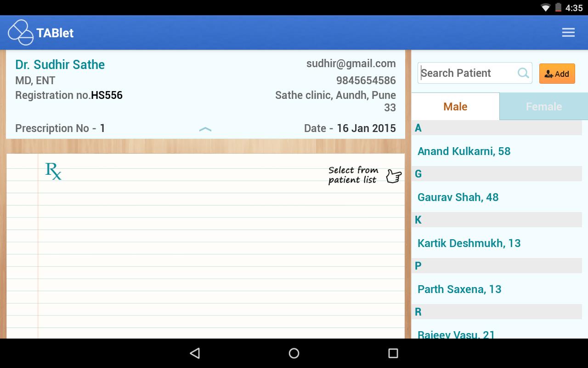Image resolution: width=588 pixels, height=368 pixels.
Task: Select Parth Saxena in patient list
Action: pos(459,289)
